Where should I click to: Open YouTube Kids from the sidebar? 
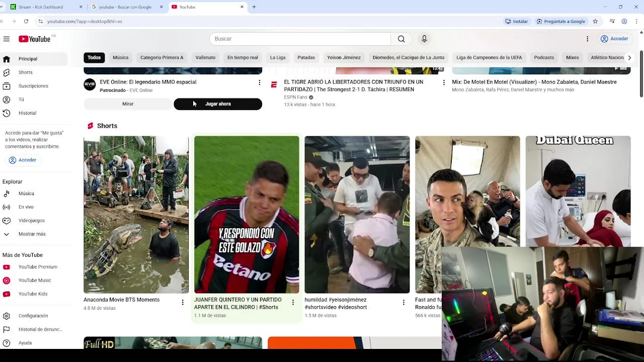click(34, 294)
